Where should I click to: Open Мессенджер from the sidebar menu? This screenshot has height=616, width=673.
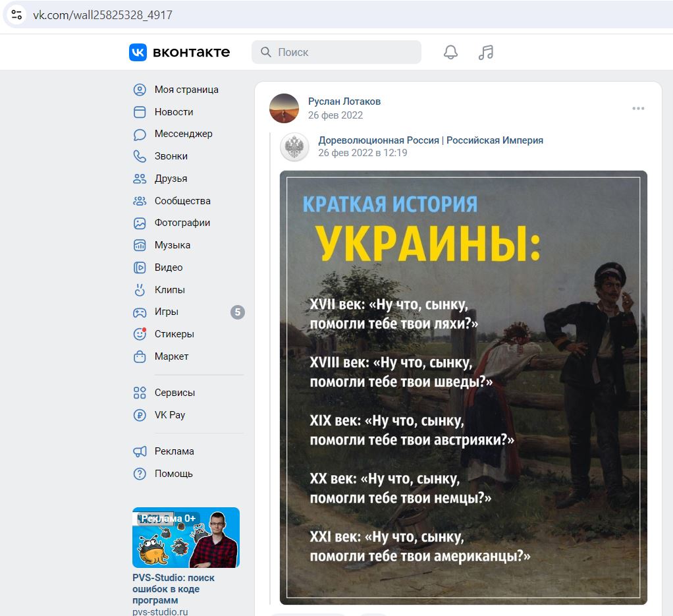point(183,134)
